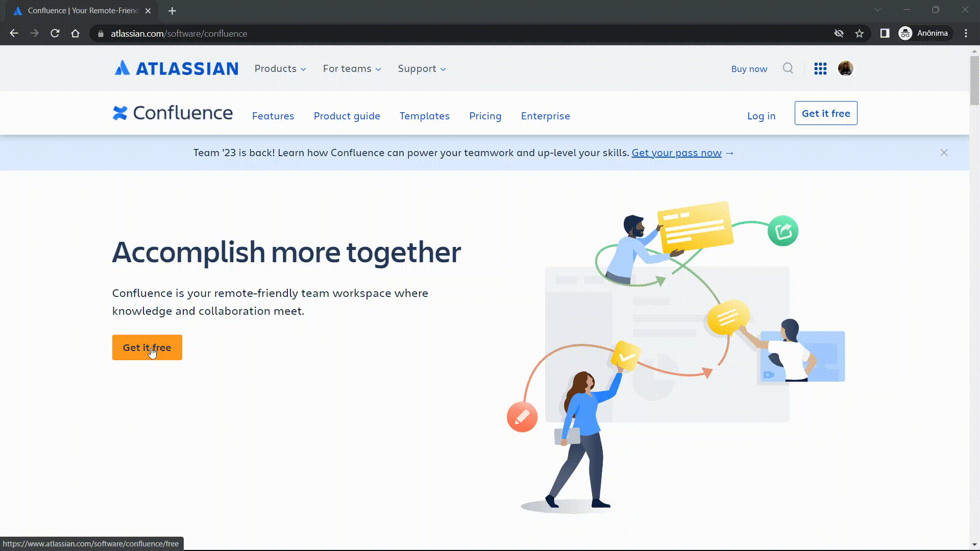This screenshot has height=551, width=980.
Task: Bookmark this page with the star icon
Action: click(x=860, y=33)
